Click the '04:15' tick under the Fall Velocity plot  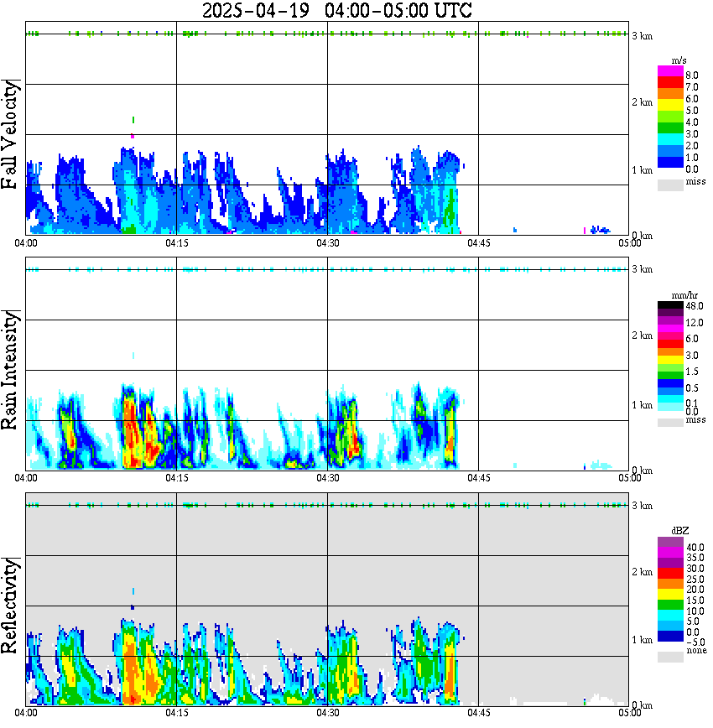pyautogui.click(x=177, y=243)
